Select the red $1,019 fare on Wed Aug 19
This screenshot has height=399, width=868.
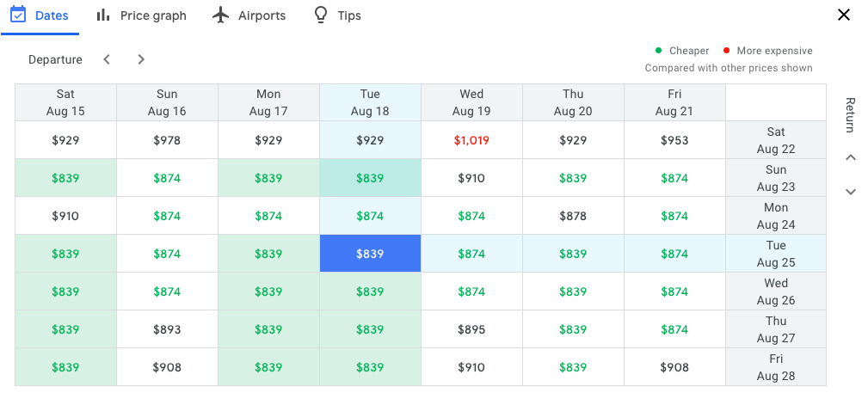471,140
